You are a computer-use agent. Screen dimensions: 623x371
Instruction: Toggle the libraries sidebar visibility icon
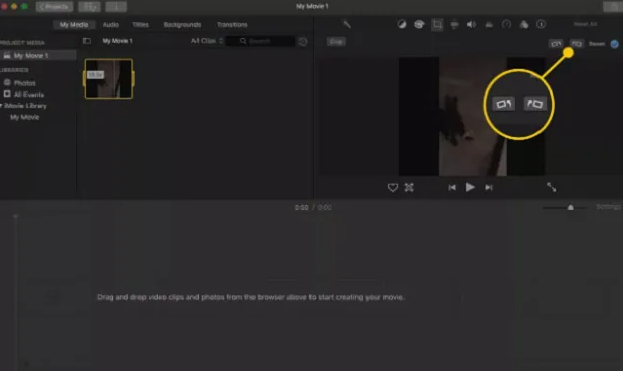tap(87, 41)
